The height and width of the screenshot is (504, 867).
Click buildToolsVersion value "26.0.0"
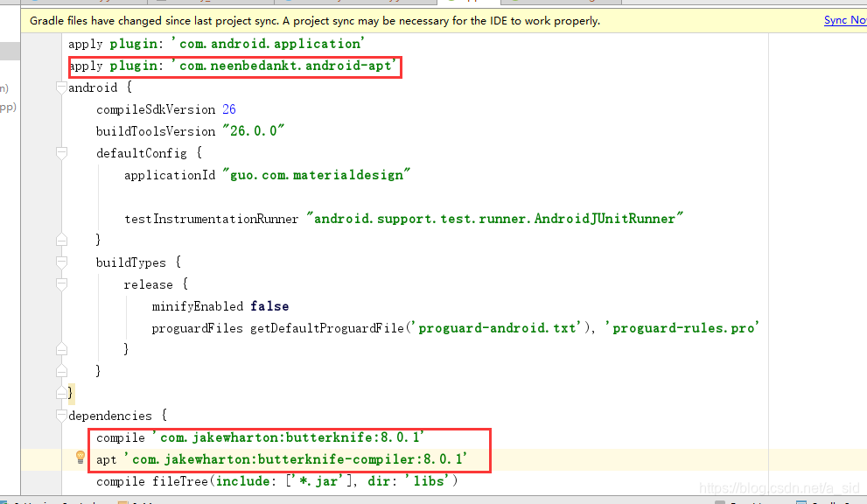coord(254,131)
